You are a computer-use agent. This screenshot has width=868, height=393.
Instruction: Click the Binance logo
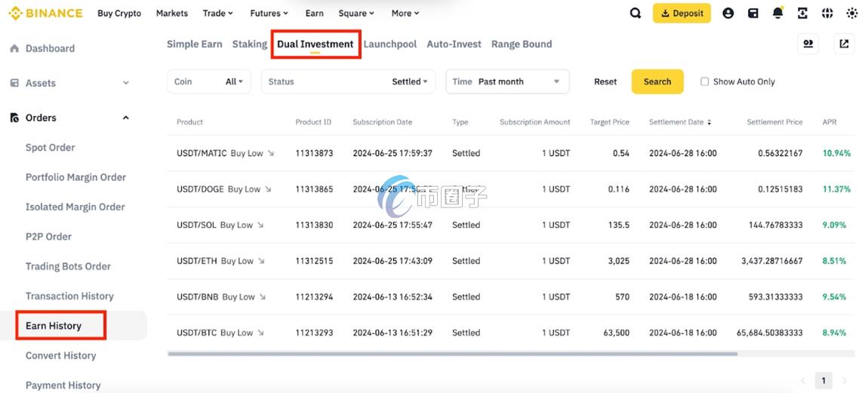coord(44,14)
